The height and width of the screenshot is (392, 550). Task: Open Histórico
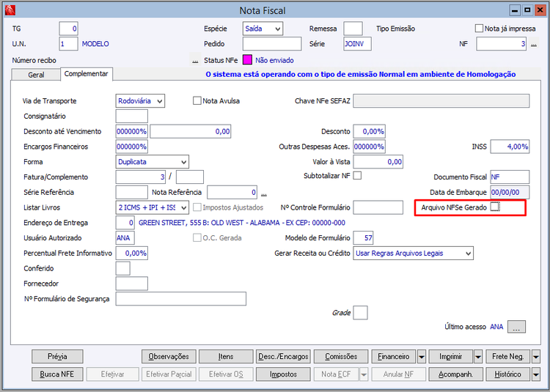point(508,374)
